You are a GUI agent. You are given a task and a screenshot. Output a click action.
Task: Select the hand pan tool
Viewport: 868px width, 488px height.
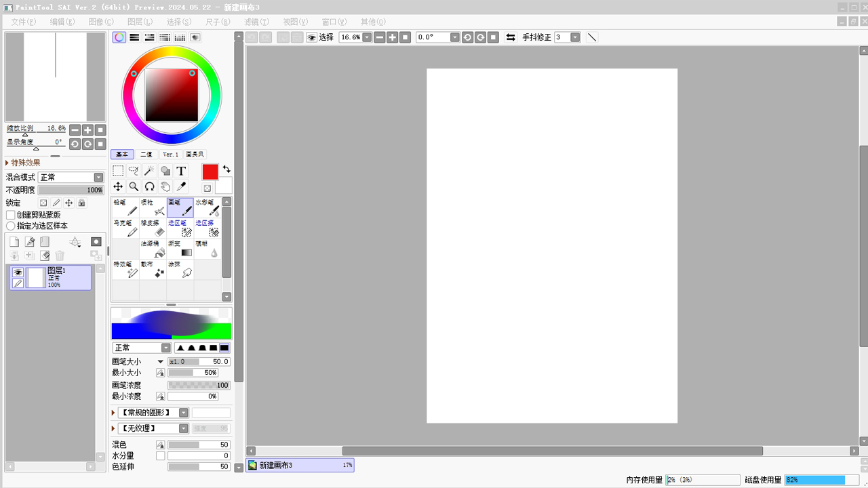165,186
